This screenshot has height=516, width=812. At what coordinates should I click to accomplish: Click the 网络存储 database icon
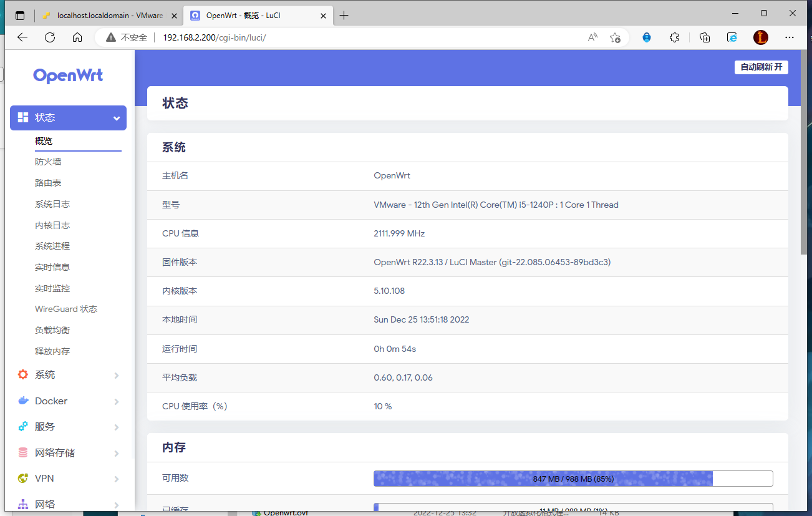23,452
